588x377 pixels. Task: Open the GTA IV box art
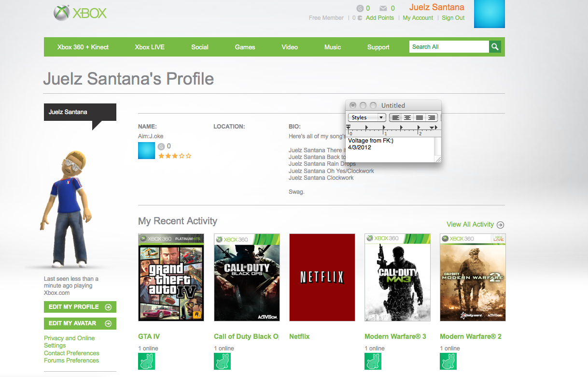[171, 277]
